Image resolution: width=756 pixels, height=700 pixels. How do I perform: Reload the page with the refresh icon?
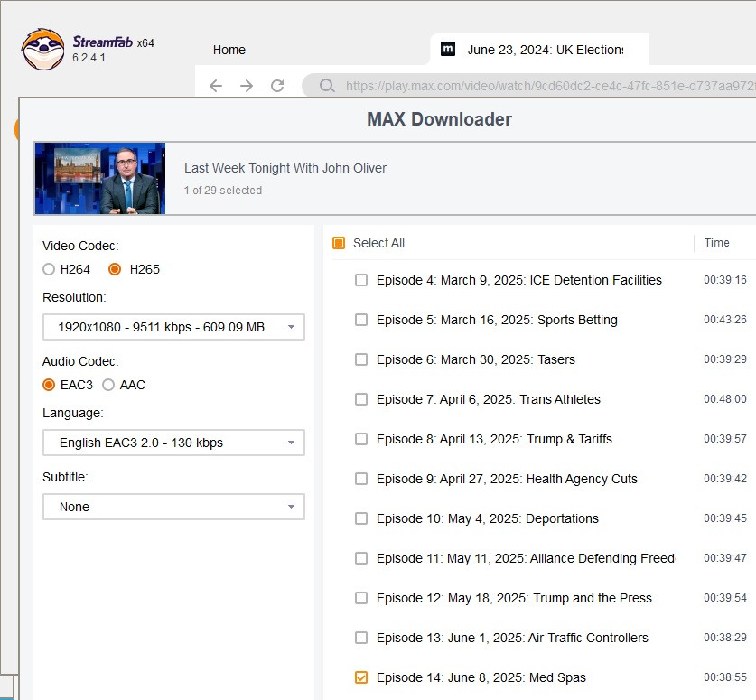(277, 86)
